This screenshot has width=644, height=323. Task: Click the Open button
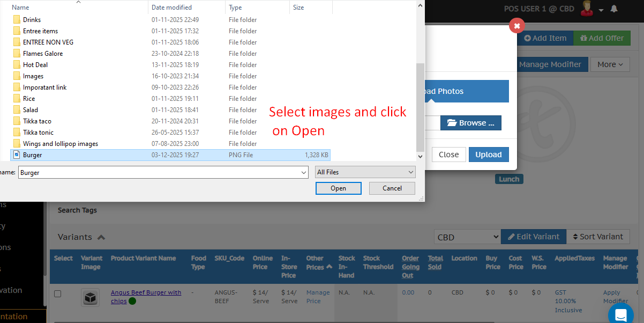click(x=338, y=188)
